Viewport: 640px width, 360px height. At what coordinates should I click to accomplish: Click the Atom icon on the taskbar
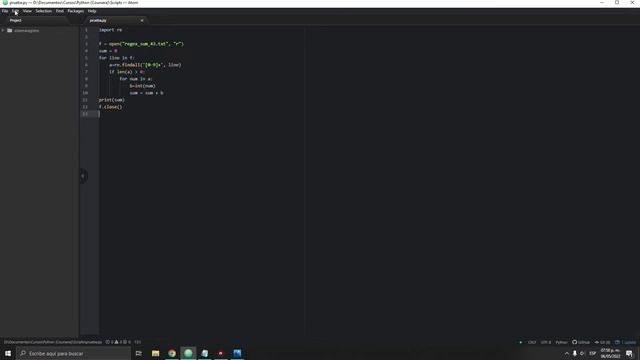coord(188,353)
